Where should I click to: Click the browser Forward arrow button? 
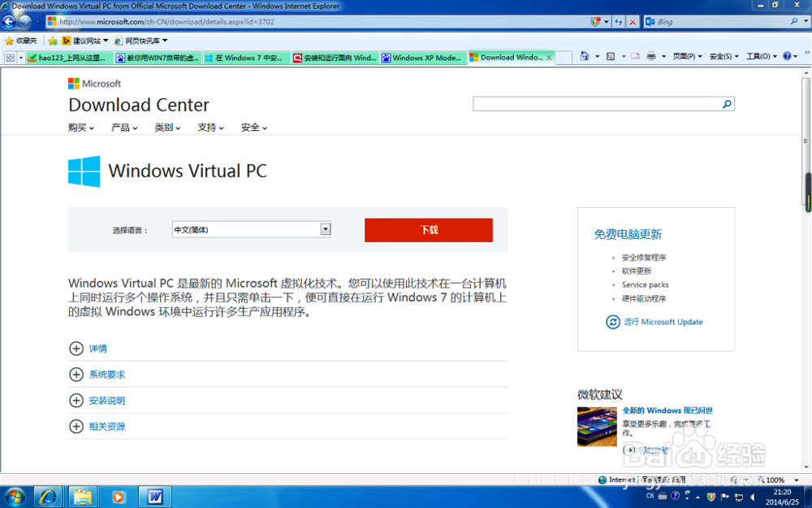click(x=25, y=21)
